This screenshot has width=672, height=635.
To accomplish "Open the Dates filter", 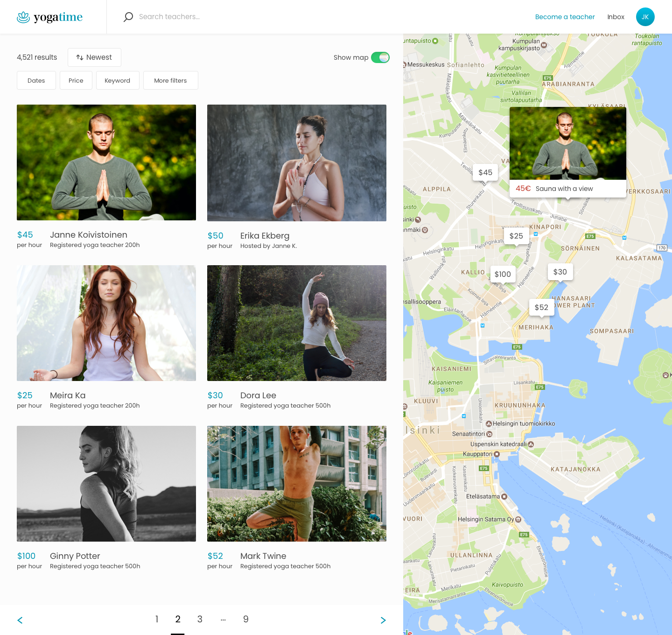I will 36,80.
